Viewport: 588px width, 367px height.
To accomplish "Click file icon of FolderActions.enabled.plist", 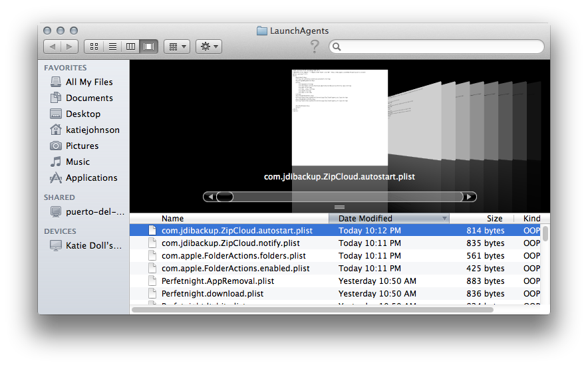I will (152, 269).
